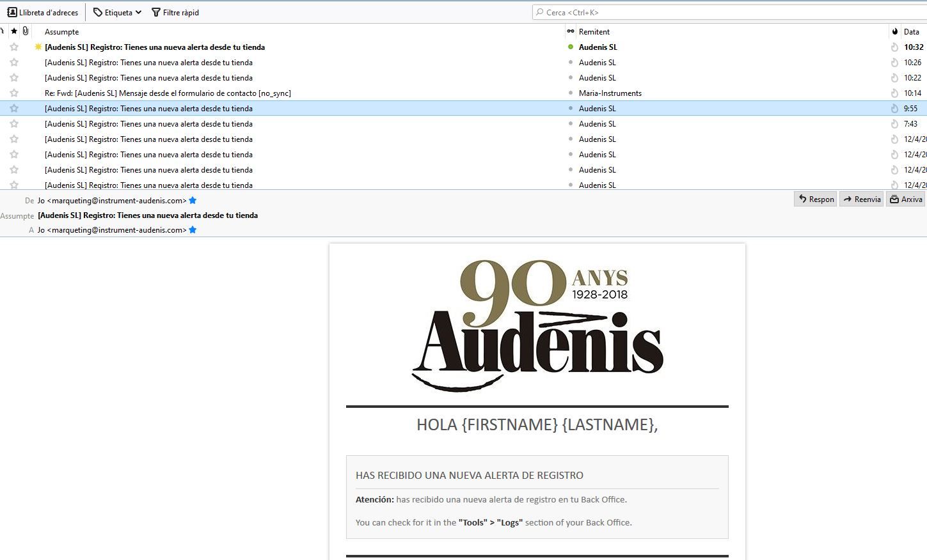Star the message received at 10:26
This screenshot has height=560, width=927.
14,62
